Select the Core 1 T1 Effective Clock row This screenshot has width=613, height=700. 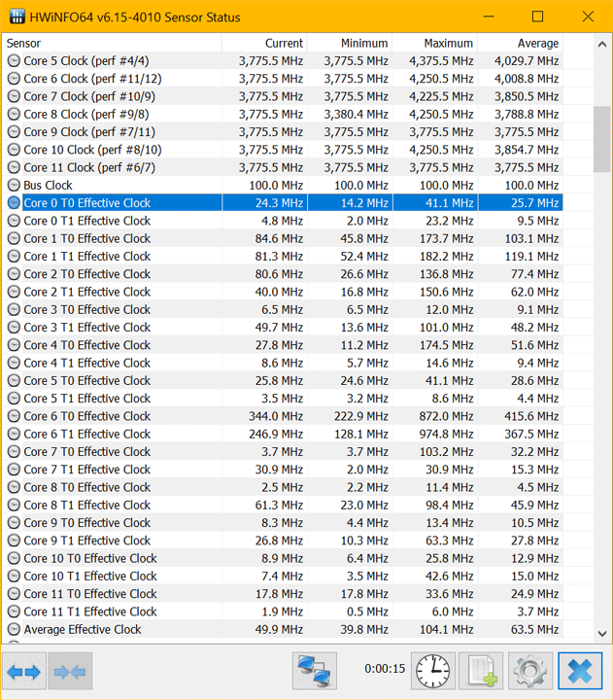(x=283, y=257)
